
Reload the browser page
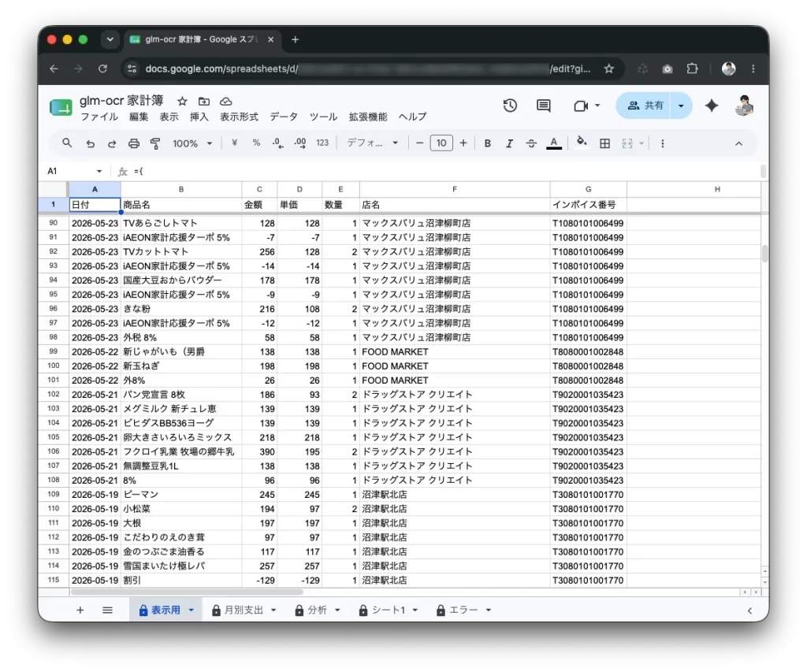103,69
